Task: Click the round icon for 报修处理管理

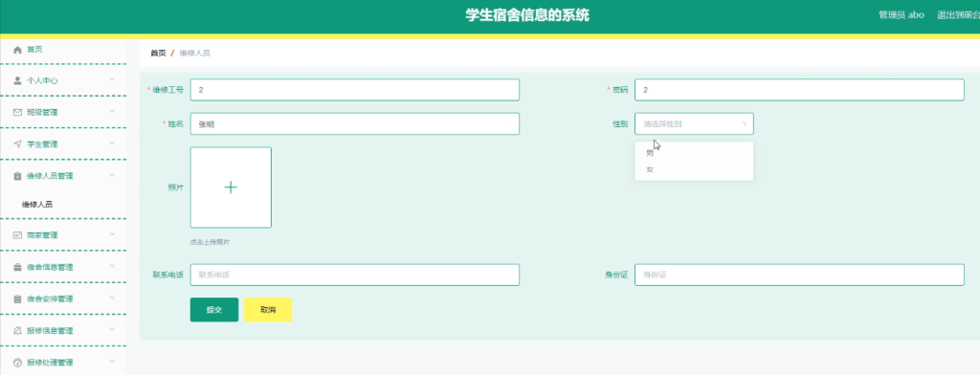Action: click(17, 363)
